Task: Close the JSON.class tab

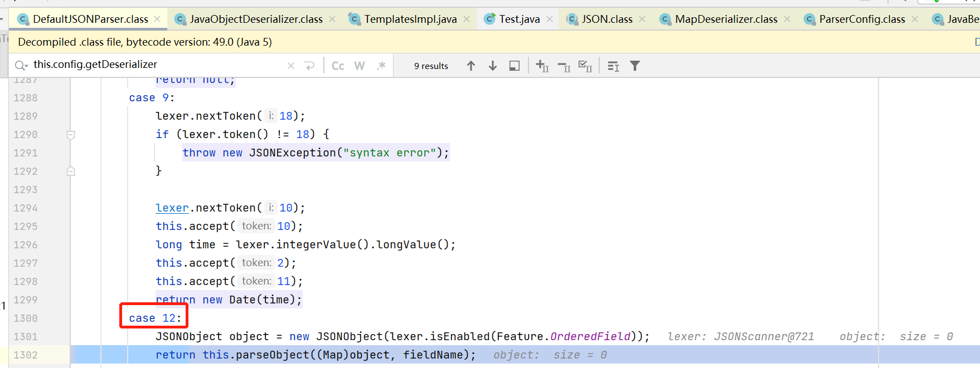Action: coord(642,19)
